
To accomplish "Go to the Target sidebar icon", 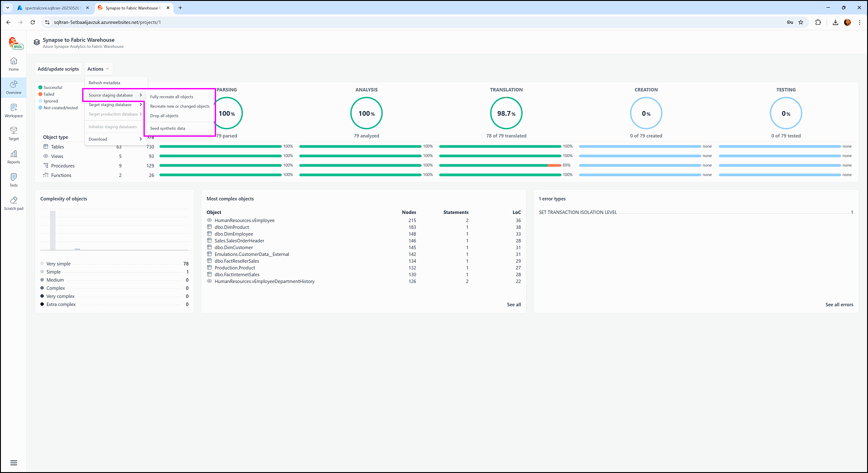I will [14, 133].
